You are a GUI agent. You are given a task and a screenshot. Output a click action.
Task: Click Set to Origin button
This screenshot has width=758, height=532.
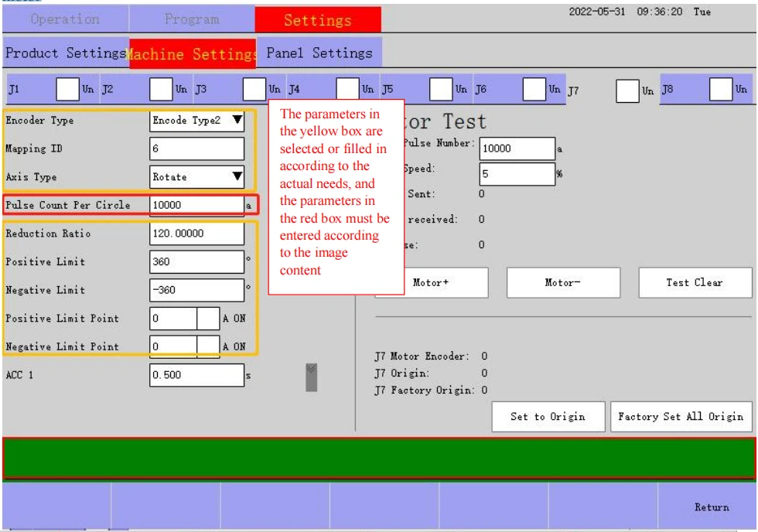pyautogui.click(x=548, y=417)
